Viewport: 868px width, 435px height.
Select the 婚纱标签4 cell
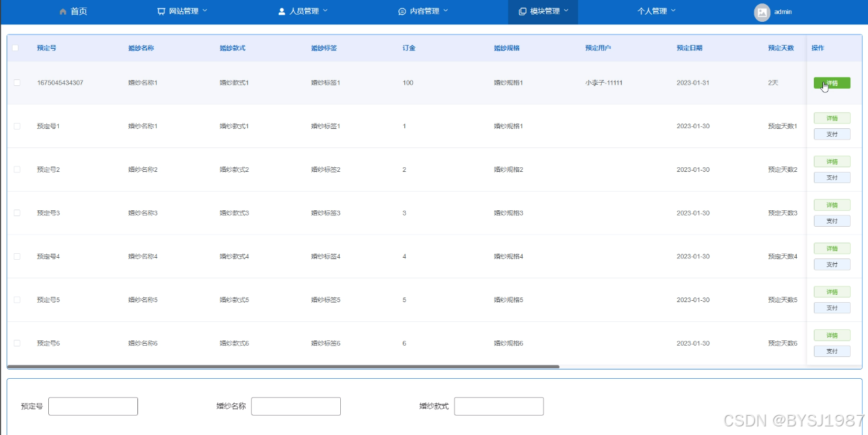point(326,256)
